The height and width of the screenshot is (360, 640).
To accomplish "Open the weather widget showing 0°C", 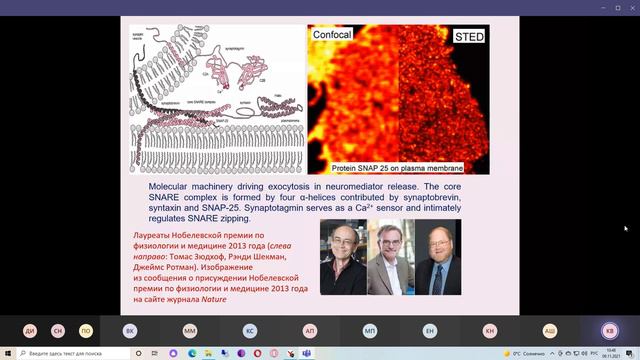I will (524, 353).
